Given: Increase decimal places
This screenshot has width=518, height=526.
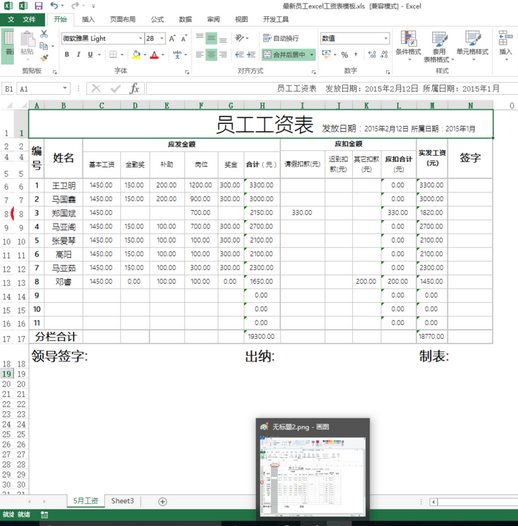Looking at the screenshot, I should coord(372,54).
